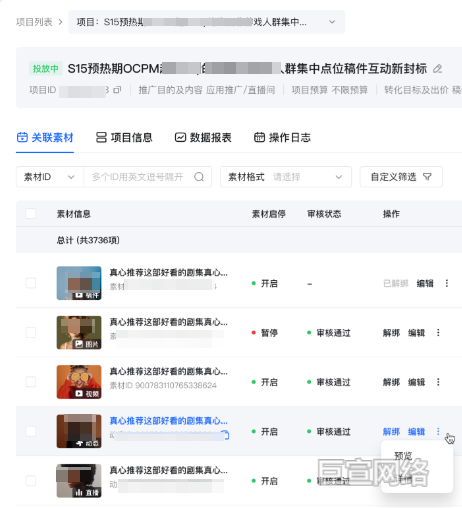Click the 项目预算 不限预算 text

tap(330, 90)
